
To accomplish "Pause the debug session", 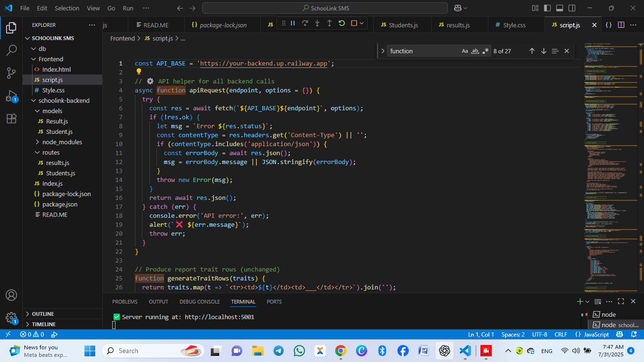I will tap(293, 23).
